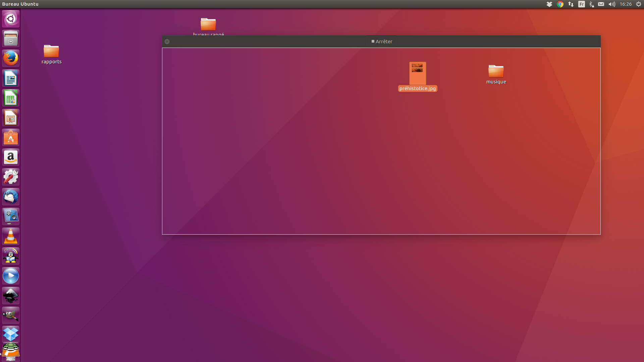The image size is (644, 362).
Task: Launch LibreOffice Calc from the dock
Action: coord(11,98)
